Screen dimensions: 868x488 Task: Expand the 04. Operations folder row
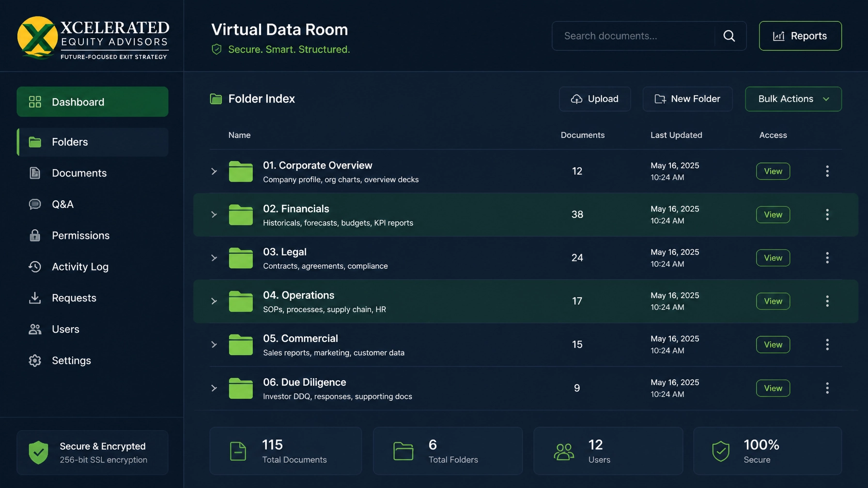(214, 301)
